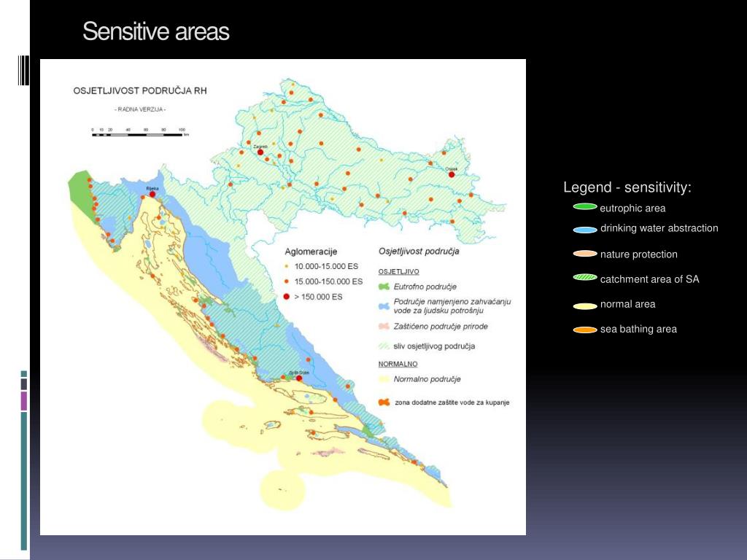The image size is (747, 560).
Task: Click the '15.000-150.000 ES' orange legend dot
Action: click(286, 281)
